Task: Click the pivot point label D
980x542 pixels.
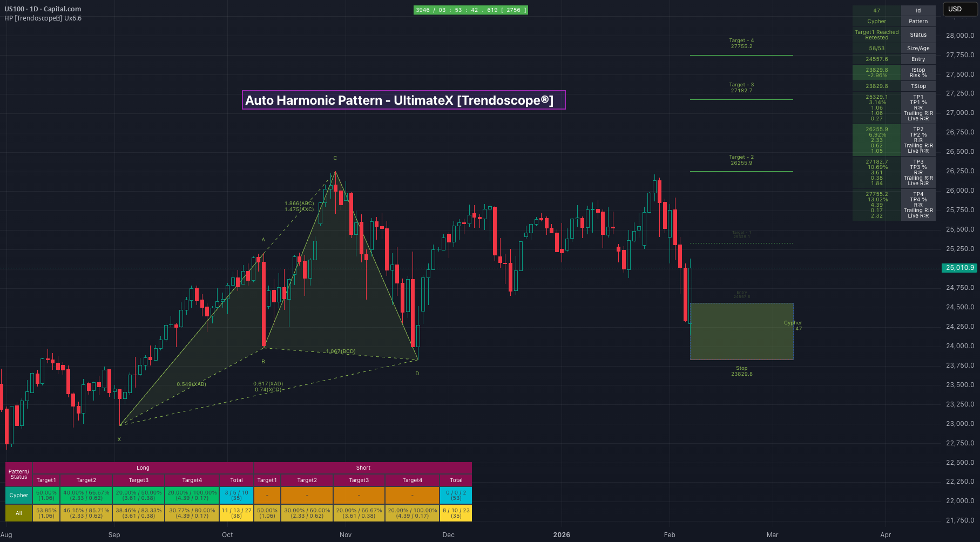Action: (417, 374)
